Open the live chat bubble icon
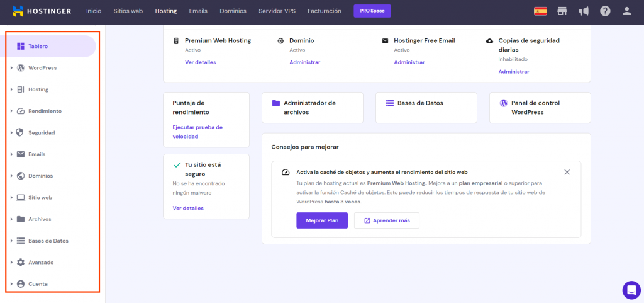This screenshot has height=303, width=644. 631,290
